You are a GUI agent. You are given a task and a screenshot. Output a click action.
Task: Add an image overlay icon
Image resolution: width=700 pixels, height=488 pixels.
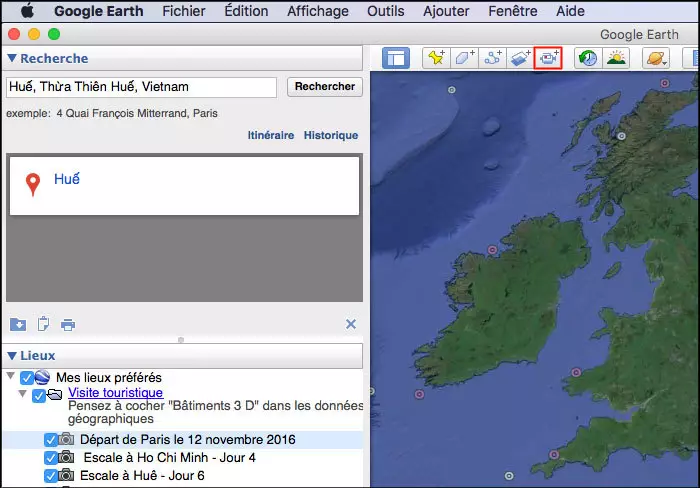(520, 58)
